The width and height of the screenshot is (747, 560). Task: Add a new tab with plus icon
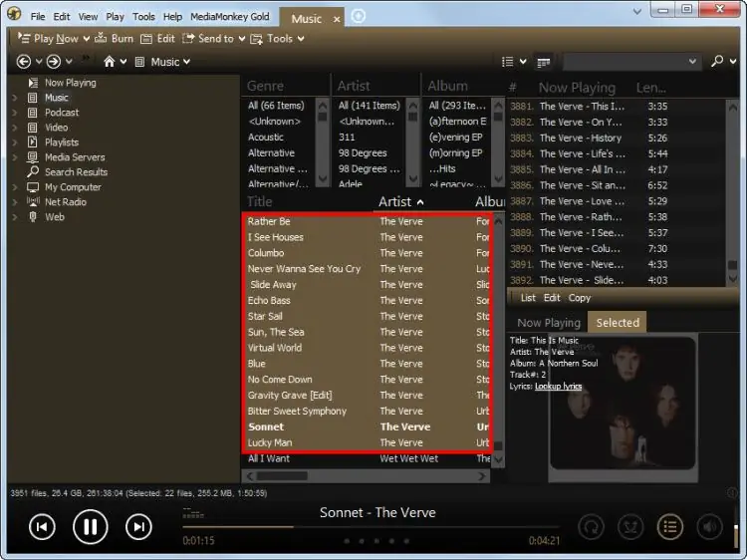(359, 16)
